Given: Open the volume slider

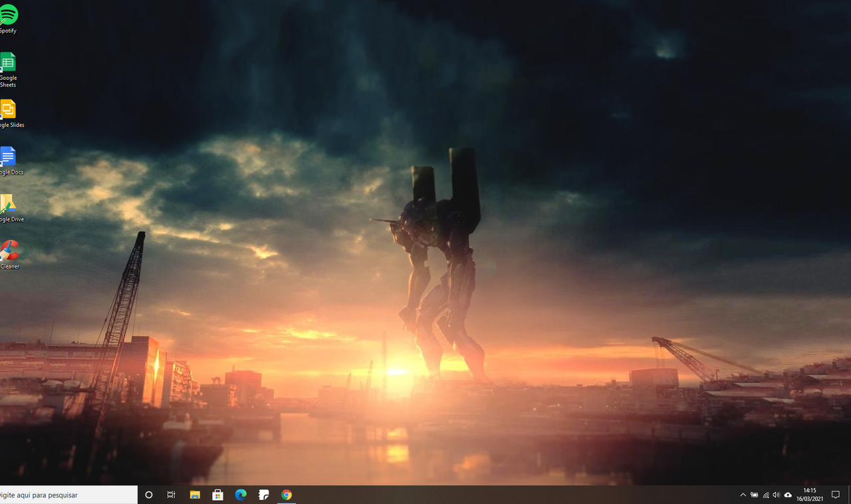Looking at the screenshot, I should point(777,495).
